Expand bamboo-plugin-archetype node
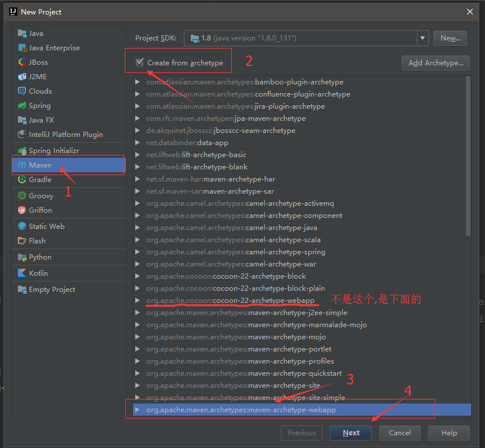The width and height of the screenshot is (485, 448). (138, 82)
